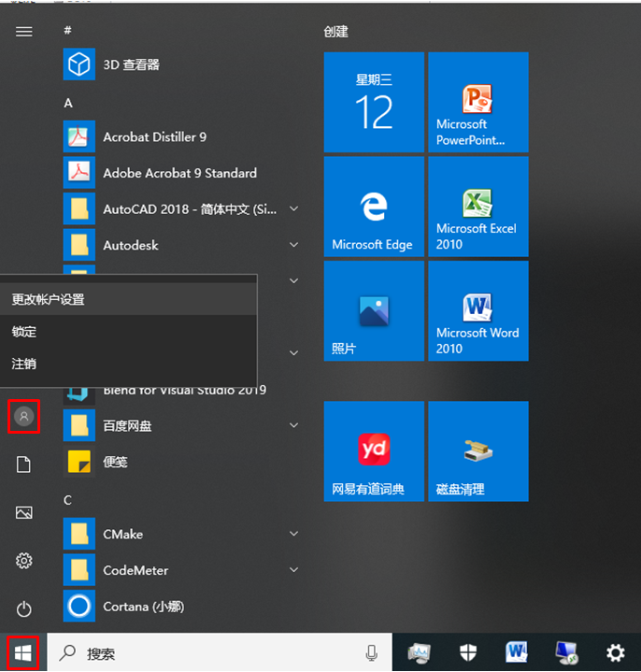
Task: Open the hamburger menu at top left
Action: [24, 31]
